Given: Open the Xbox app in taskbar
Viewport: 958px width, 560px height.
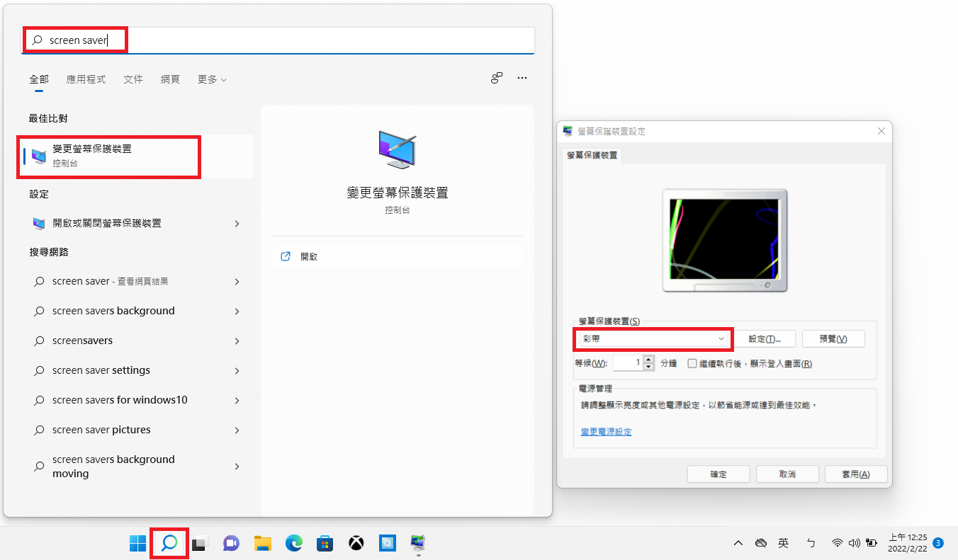Looking at the screenshot, I should (356, 543).
